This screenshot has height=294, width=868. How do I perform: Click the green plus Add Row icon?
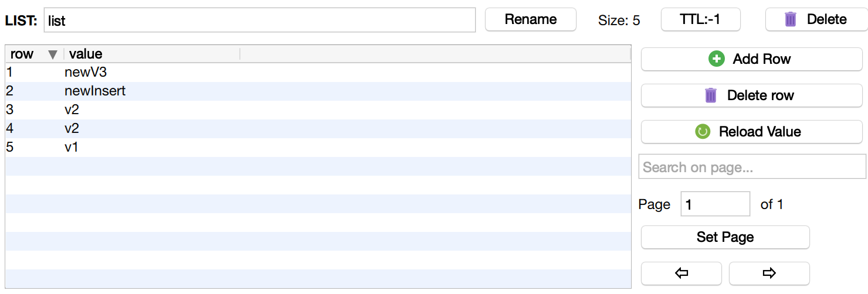point(717,59)
